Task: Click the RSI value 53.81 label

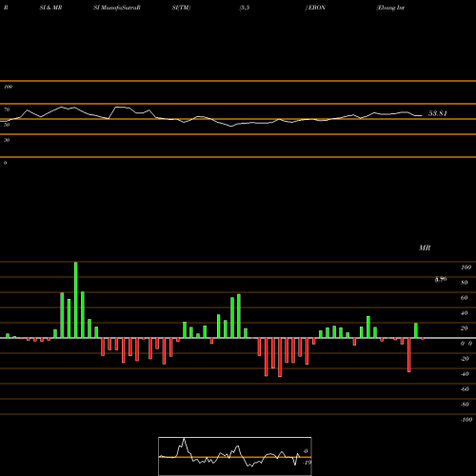Action: (x=438, y=113)
